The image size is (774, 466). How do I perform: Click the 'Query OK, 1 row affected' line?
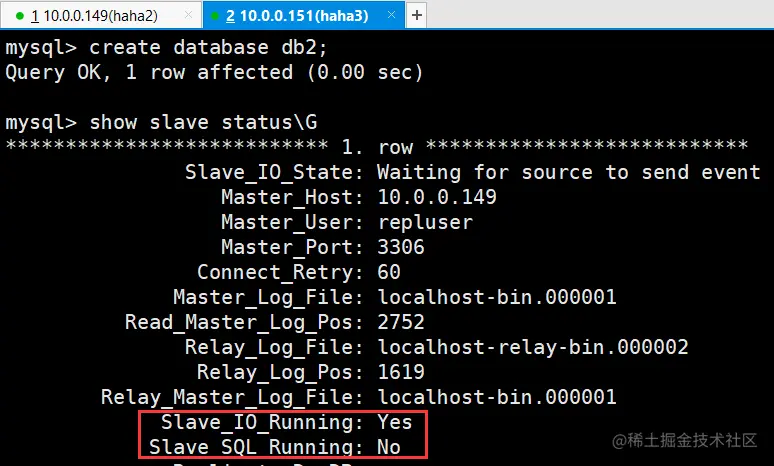click(214, 73)
